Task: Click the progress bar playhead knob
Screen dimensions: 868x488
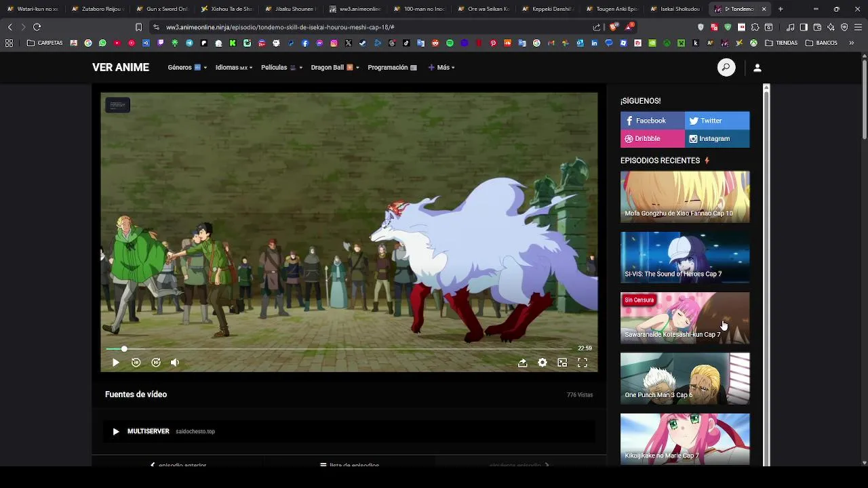Action: (x=124, y=348)
